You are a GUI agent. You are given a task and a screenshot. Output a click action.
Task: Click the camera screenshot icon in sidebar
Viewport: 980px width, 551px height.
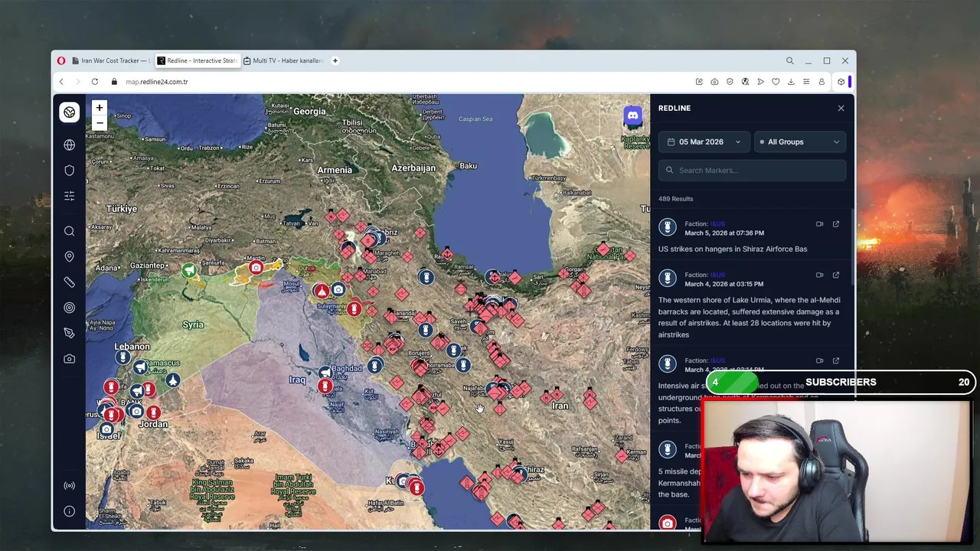coord(69,358)
